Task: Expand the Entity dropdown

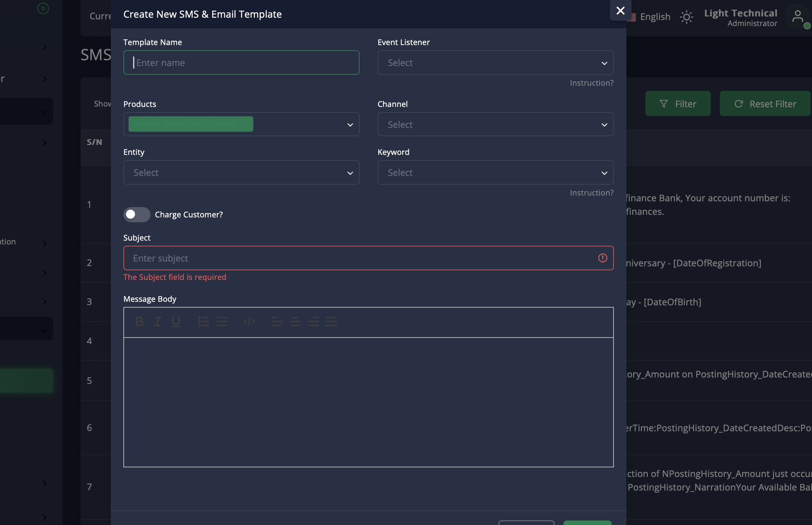Action: (x=241, y=173)
